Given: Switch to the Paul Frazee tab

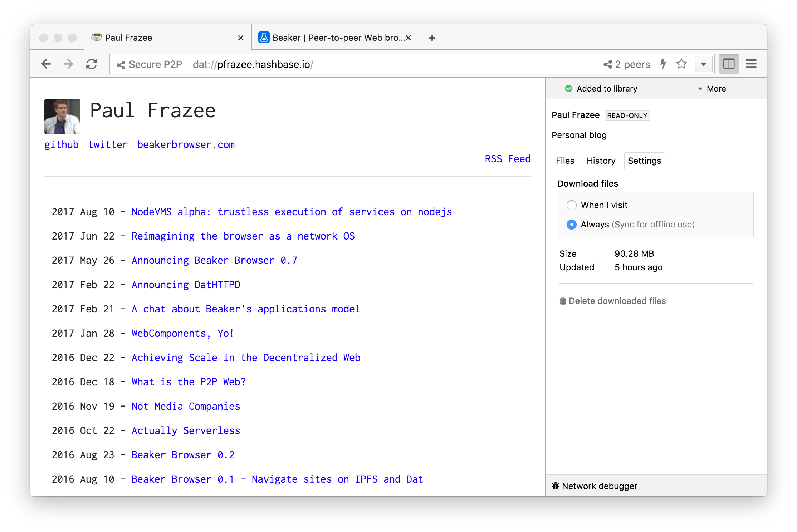Looking at the screenshot, I should [x=168, y=38].
